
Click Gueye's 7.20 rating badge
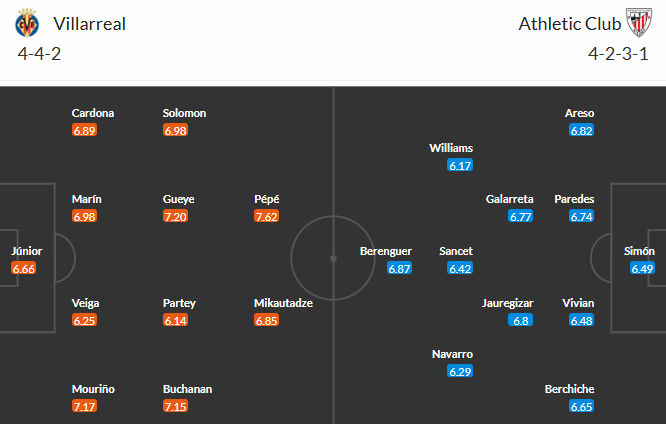click(177, 216)
